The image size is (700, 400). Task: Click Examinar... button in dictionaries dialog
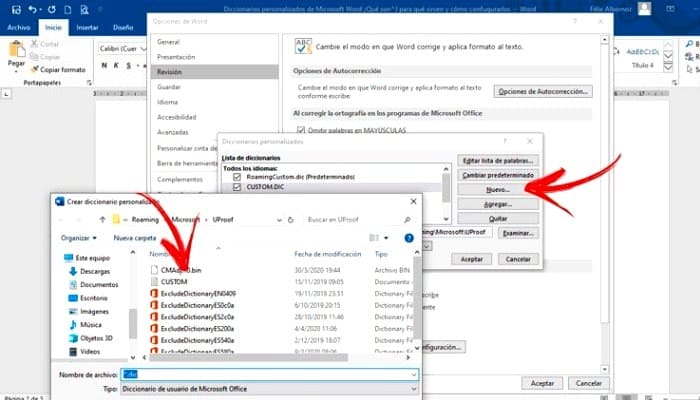pos(518,233)
